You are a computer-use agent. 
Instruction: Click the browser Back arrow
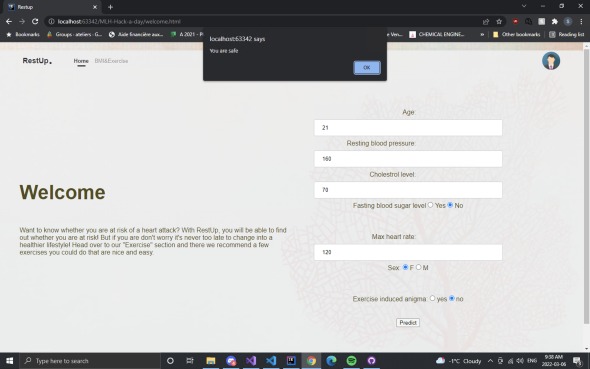[9, 21]
